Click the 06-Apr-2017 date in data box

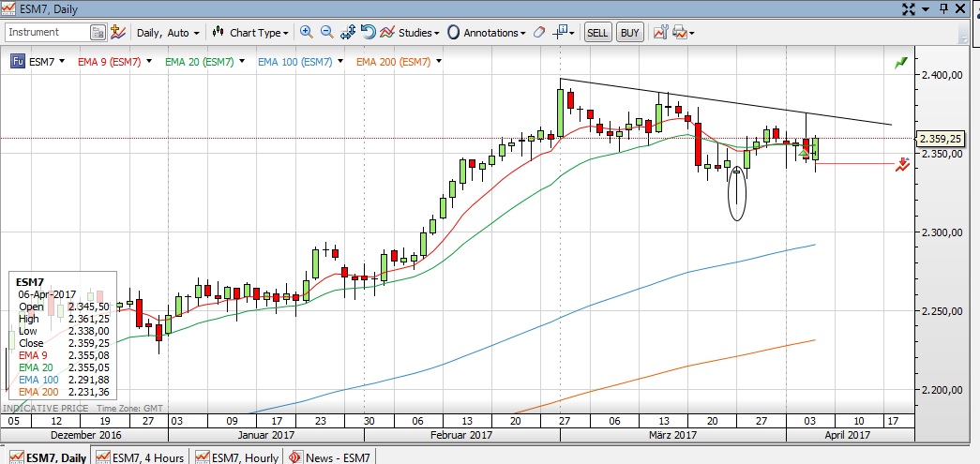point(47,294)
